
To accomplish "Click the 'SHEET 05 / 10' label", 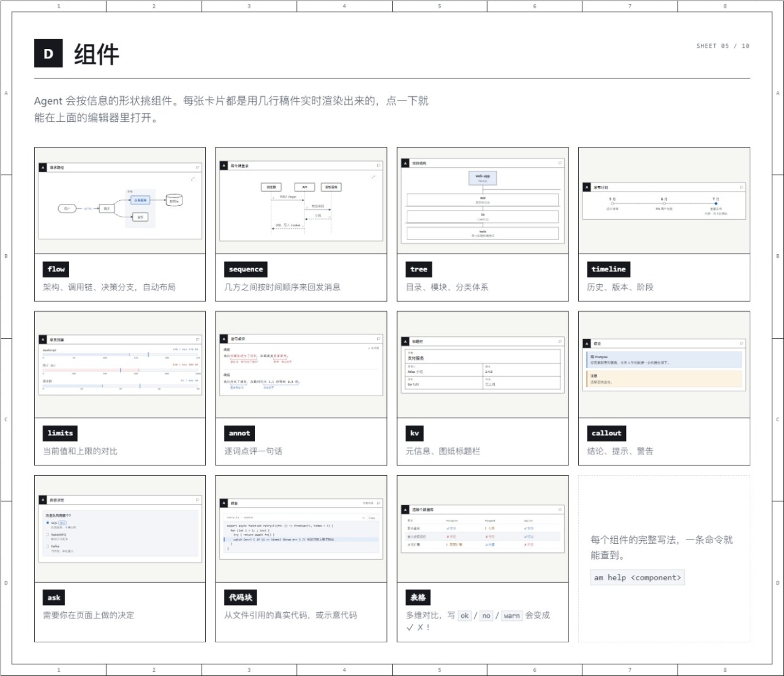I will pos(723,46).
